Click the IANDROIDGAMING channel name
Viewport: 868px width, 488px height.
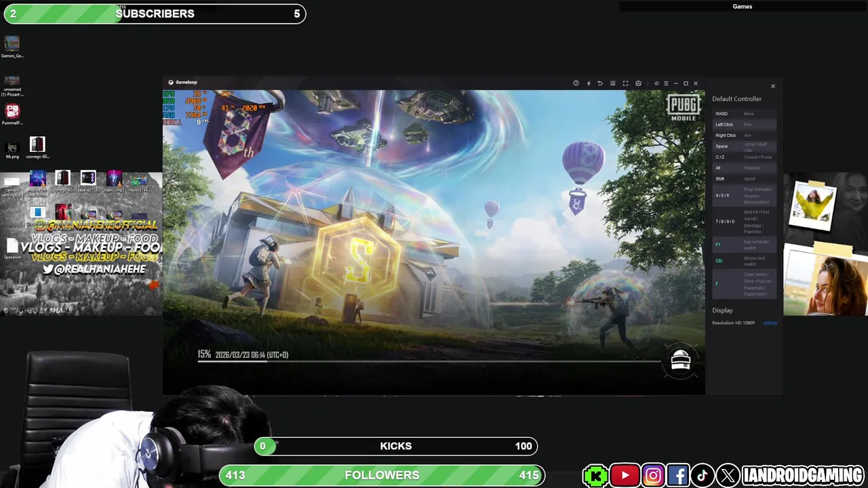(x=803, y=476)
